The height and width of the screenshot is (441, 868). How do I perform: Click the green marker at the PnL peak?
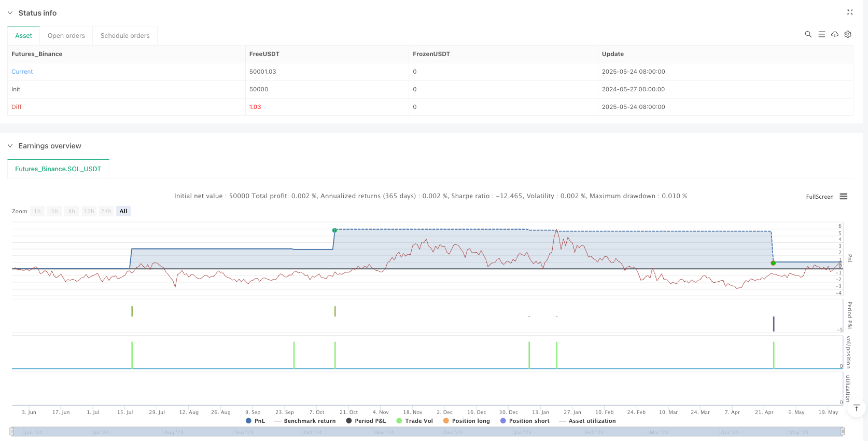[334, 230]
